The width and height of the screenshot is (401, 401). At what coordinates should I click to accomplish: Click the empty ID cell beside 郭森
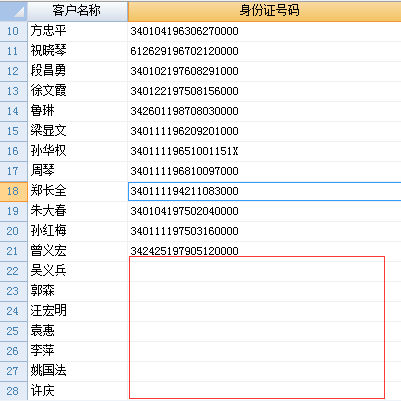(265, 291)
